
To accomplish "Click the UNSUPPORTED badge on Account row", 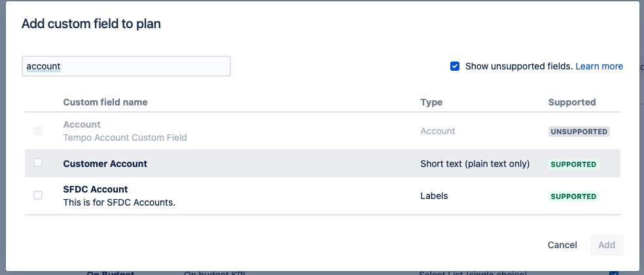I will pyautogui.click(x=579, y=132).
